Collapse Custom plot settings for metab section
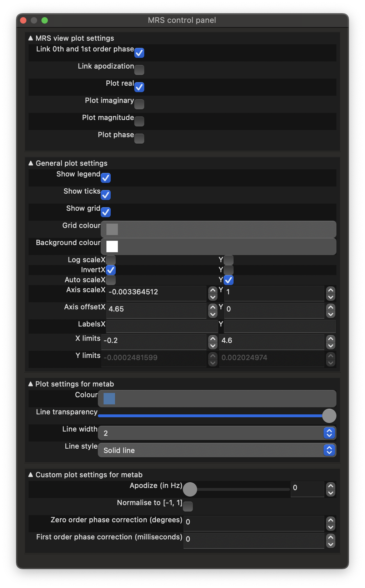 point(31,475)
